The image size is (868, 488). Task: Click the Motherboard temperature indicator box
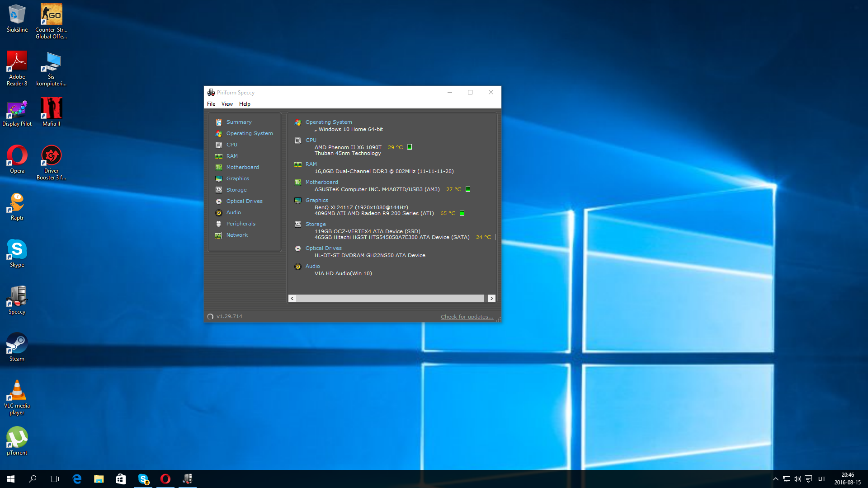468,189
